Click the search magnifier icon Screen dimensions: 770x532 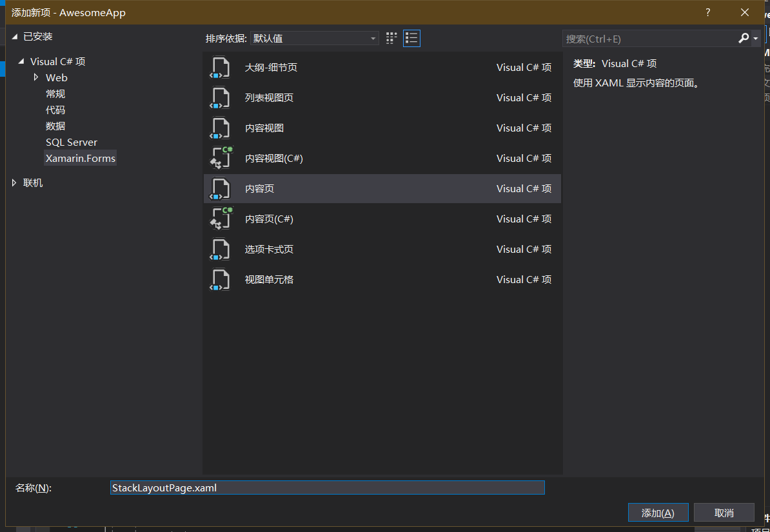[x=744, y=38]
